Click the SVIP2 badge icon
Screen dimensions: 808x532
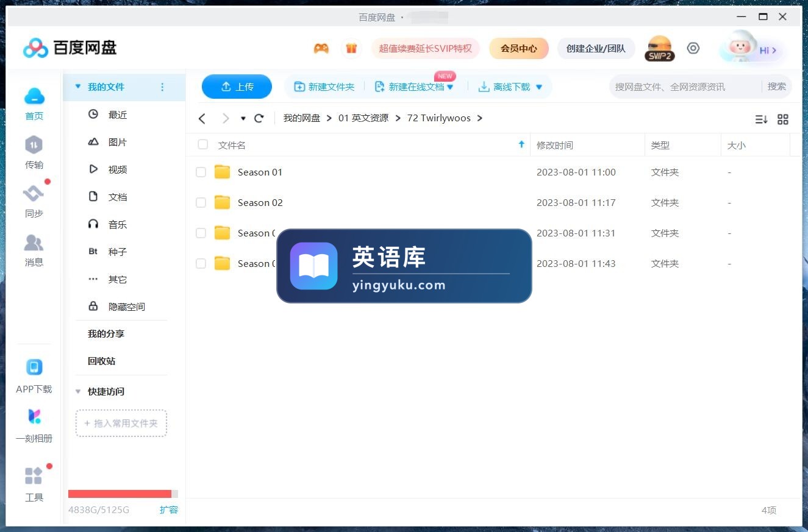(x=659, y=49)
